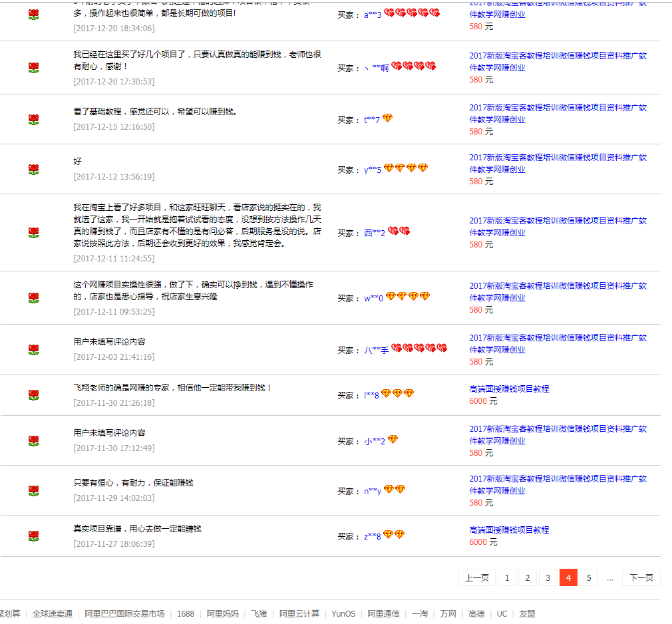Go to the next page with 下一页

coord(641,578)
